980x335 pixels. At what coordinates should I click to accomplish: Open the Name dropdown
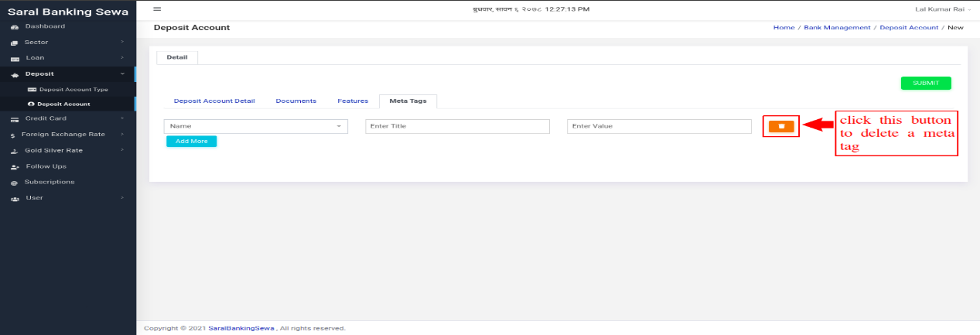pos(256,126)
